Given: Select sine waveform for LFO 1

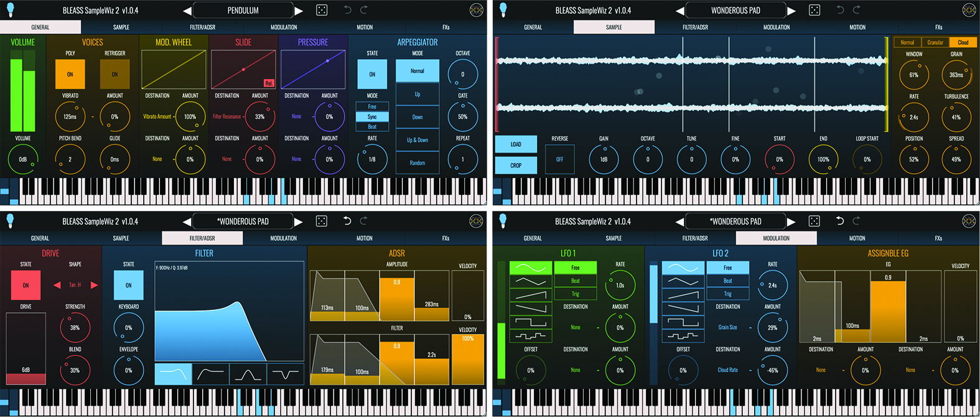Looking at the screenshot, I should coord(531,268).
